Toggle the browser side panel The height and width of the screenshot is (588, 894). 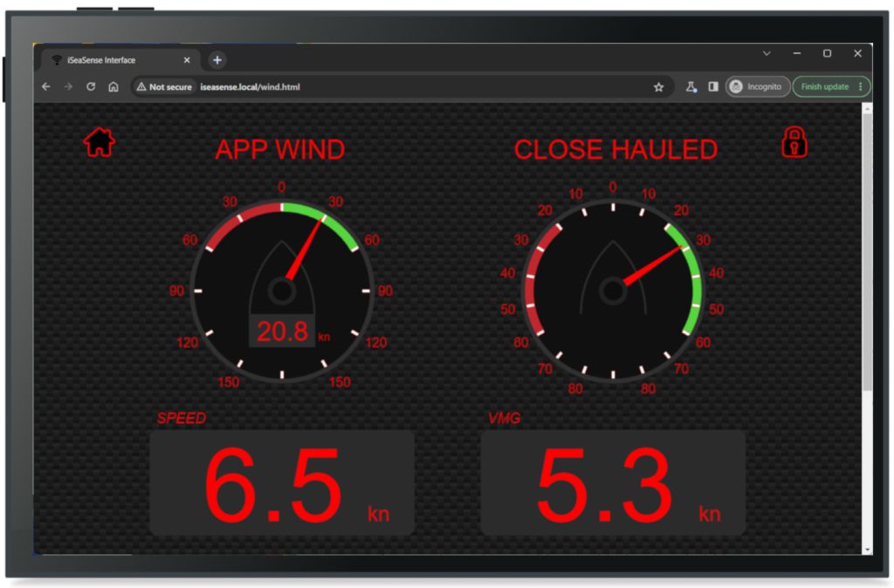pos(713,87)
